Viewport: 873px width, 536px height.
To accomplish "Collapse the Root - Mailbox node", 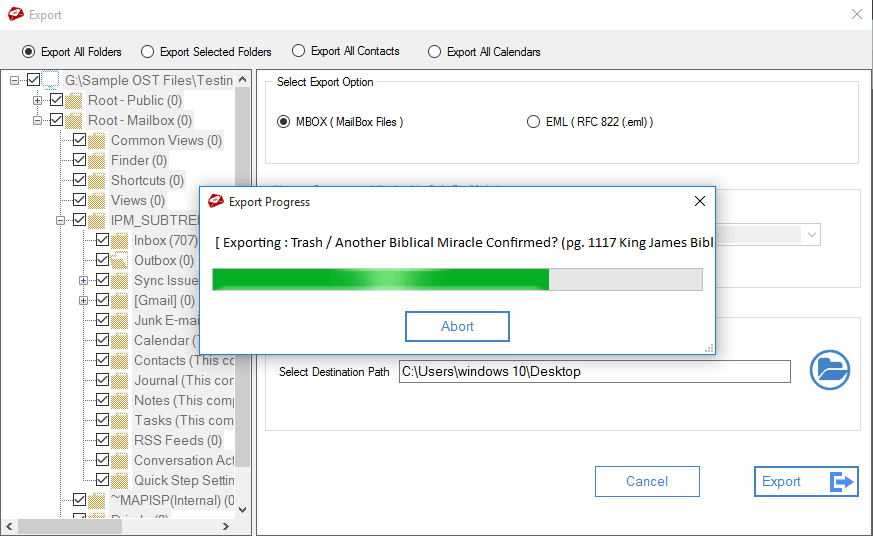I will (37, 120).
